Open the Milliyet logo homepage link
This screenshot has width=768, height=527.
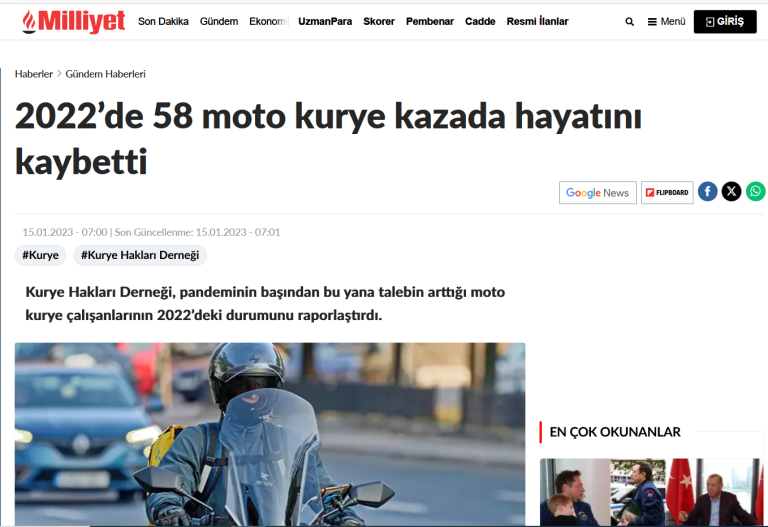pos(73,22)
